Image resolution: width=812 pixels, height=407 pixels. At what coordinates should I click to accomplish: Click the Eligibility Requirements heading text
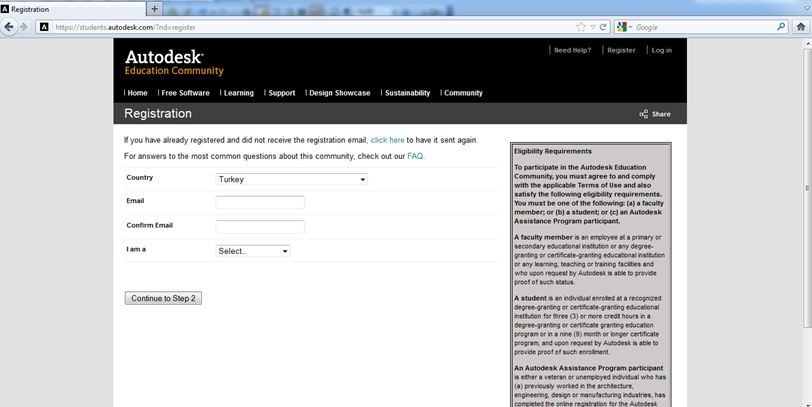pos(553,151)
